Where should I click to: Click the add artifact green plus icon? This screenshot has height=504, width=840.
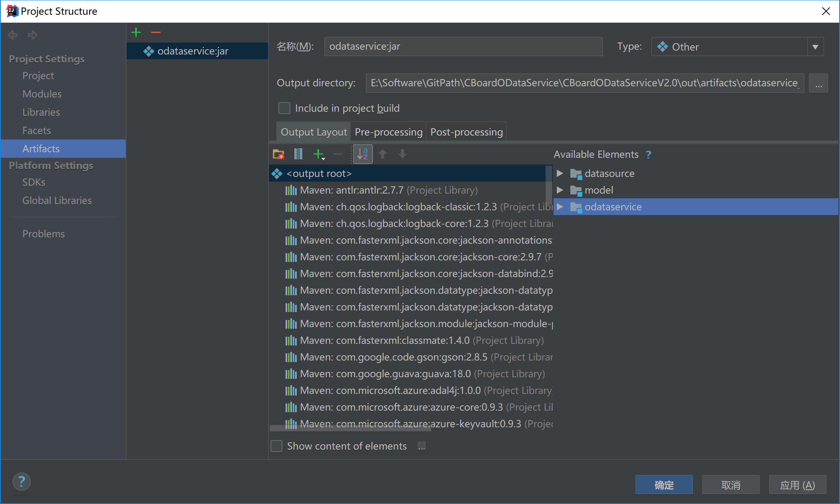pos(136,32)
